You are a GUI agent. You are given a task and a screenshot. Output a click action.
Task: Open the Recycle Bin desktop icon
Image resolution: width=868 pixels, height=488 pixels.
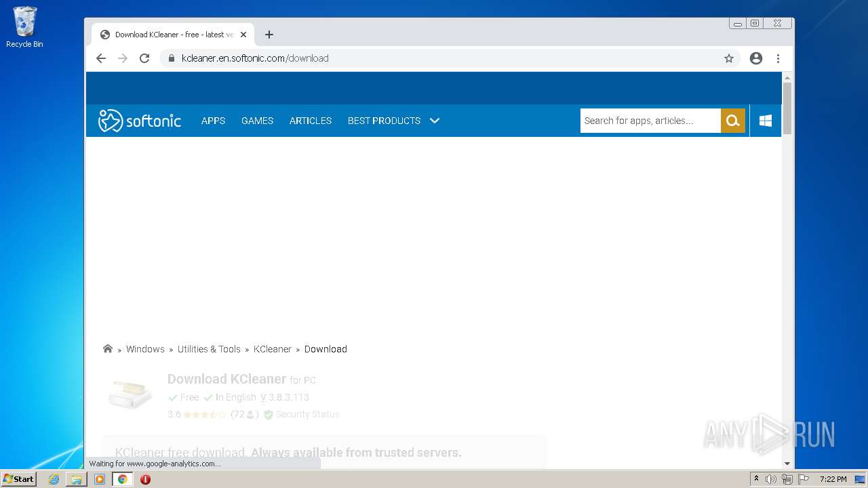tap(24, 28)
